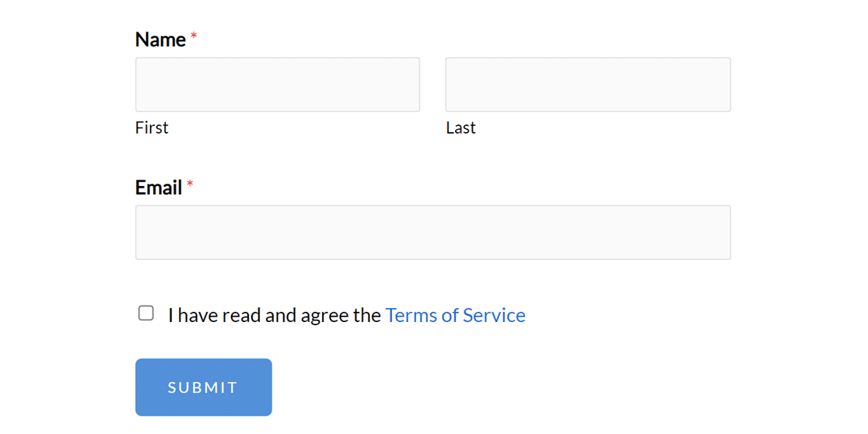
Task: Click the red asterisk beside Name
Action: tap(194, 37)
